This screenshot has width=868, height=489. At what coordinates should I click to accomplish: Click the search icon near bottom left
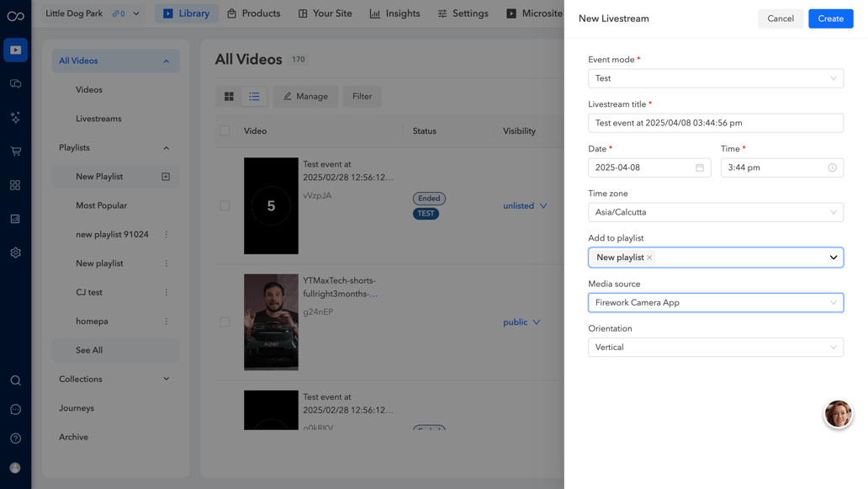click(x=15, y=380)
